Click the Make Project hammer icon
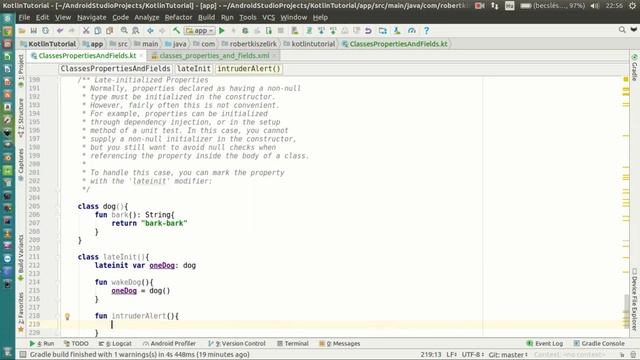This screenshot has width=640, height=360. coord(176,31)
